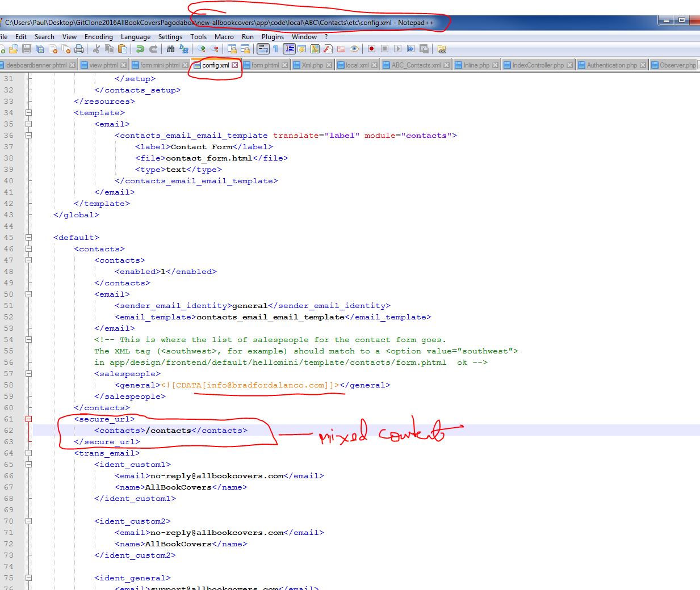Stop macro recording with the Stop icon

coord(384,49)
